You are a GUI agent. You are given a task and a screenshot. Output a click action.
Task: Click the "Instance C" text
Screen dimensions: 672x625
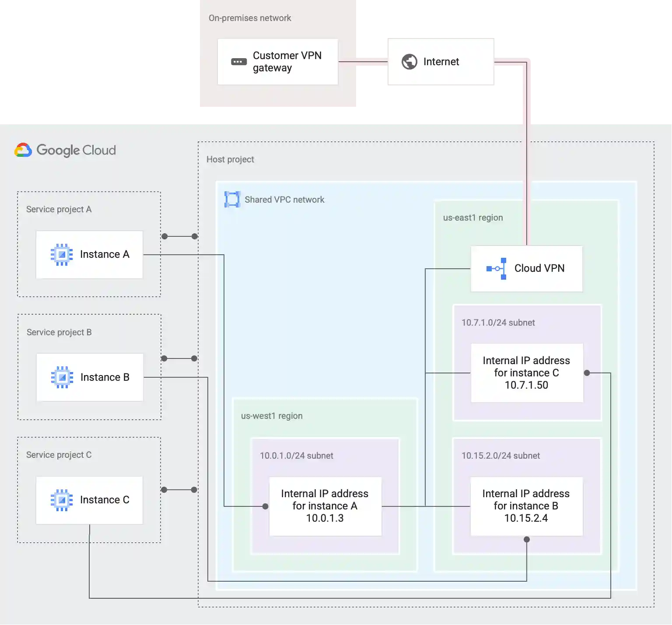pos(105,500)
